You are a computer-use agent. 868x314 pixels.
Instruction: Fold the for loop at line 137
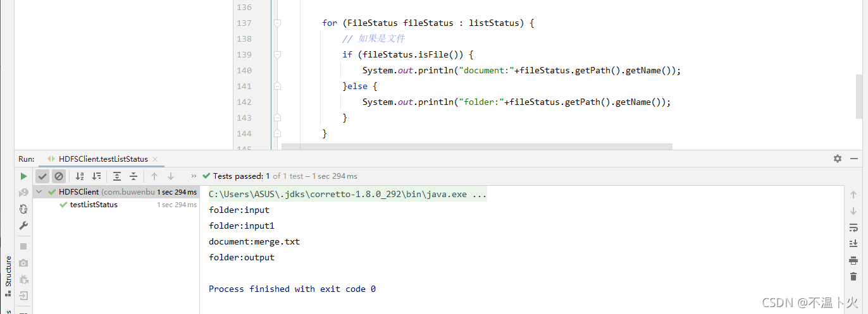tap(277, 23)
